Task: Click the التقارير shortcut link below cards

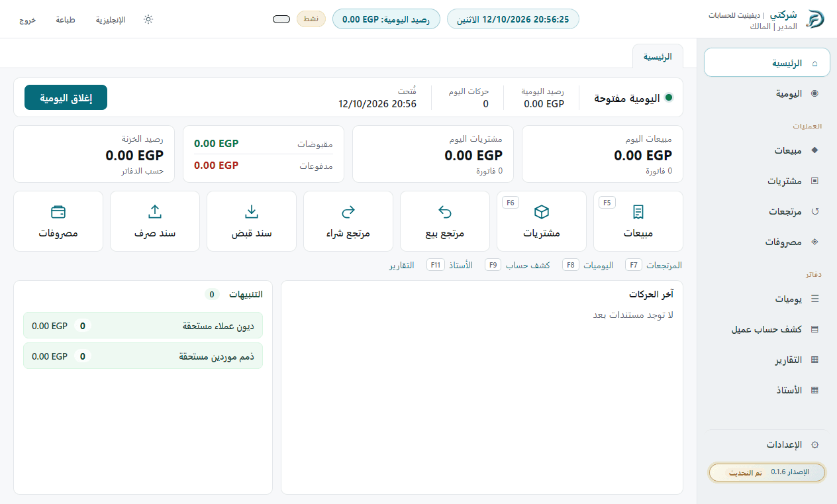Action: tap(402, 265)
